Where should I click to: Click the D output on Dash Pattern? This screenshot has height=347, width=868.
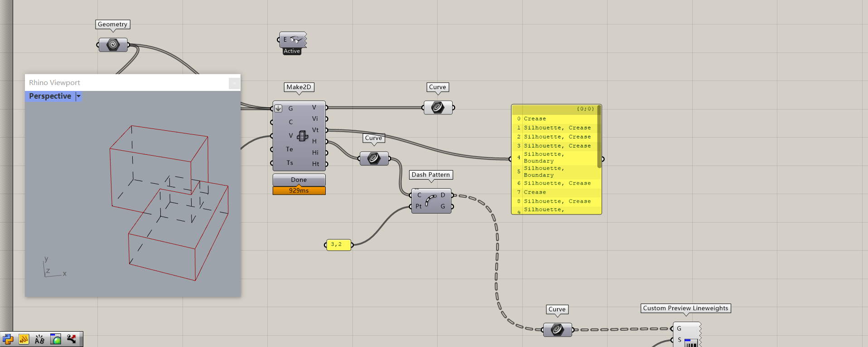point(443,195)
